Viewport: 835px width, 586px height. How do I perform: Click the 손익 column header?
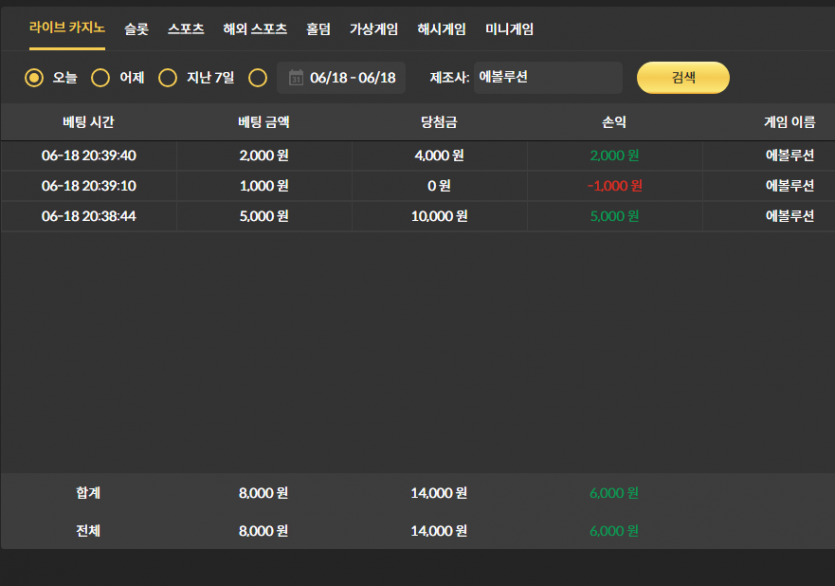tap(614, 122)
